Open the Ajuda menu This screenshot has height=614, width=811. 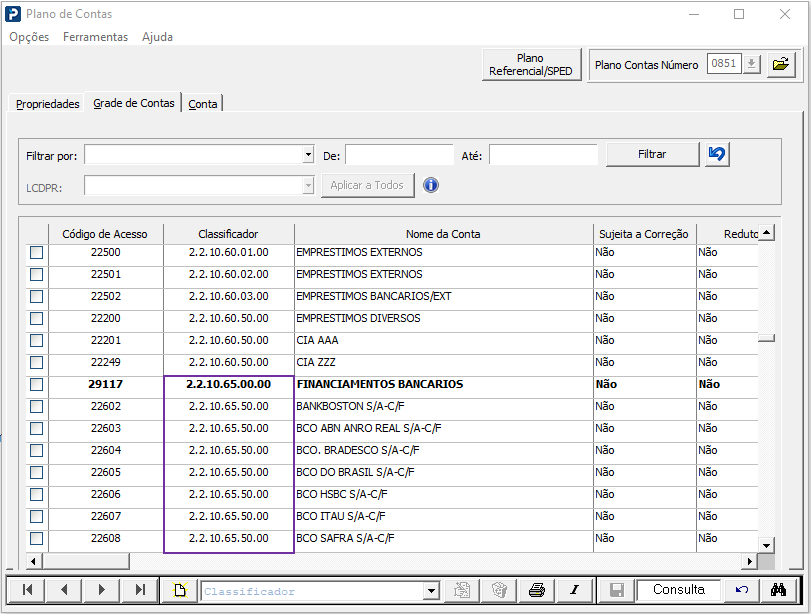157,37
